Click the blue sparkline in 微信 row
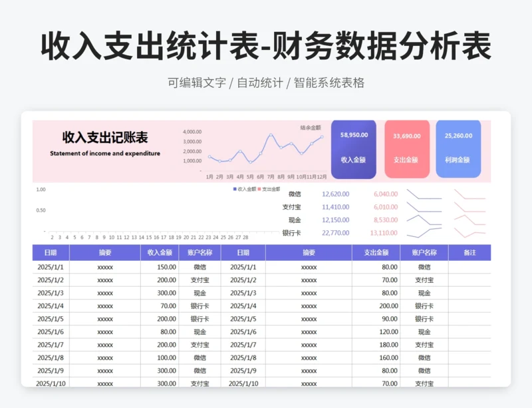Screen dimensions: 532x408 tap(424, 195)
